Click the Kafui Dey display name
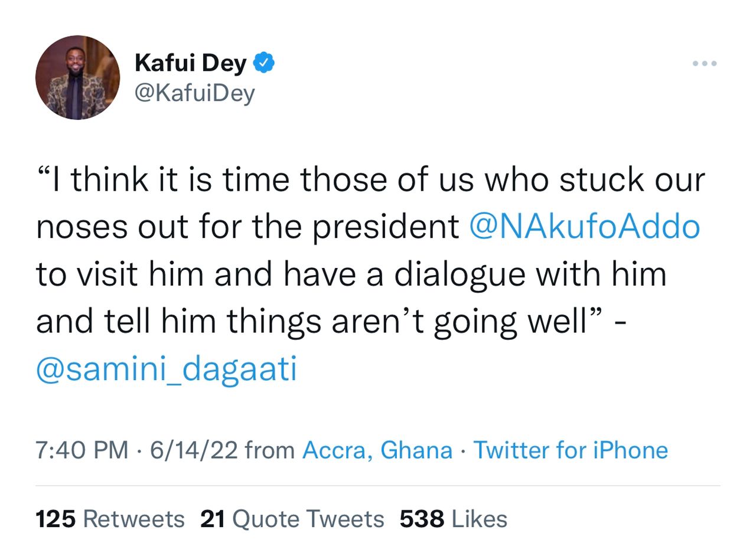Image resolution: width=756 pixels, height=543 pixels. pos(191,63)
